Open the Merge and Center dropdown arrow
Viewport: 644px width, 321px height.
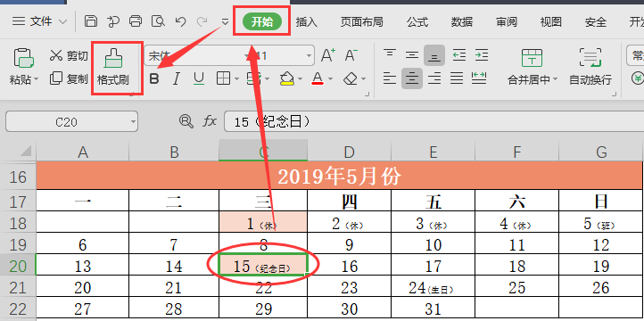[x=556, y=79]
